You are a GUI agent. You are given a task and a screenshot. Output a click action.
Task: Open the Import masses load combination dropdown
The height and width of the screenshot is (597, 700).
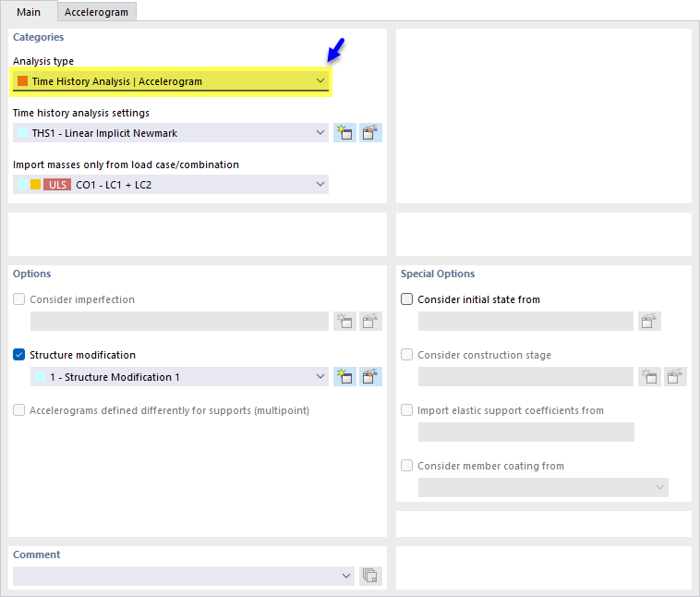point(171,185)
